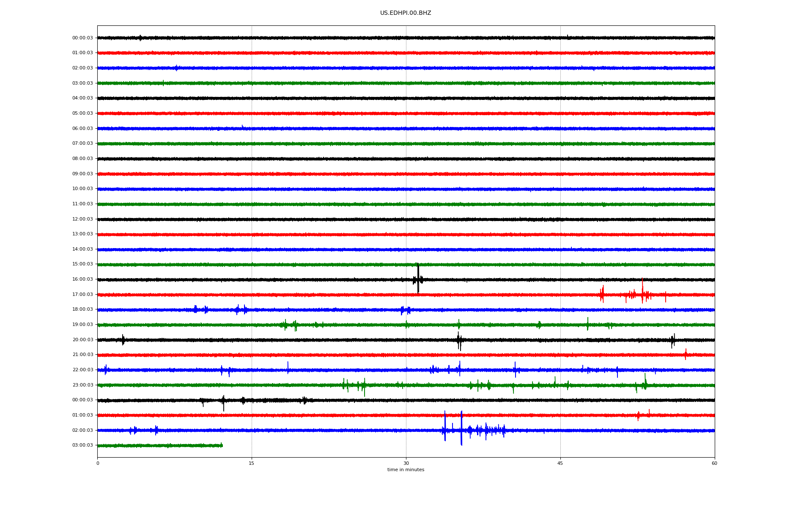
Task: Click the 22:00:03 row label
Action: (82, 370)
